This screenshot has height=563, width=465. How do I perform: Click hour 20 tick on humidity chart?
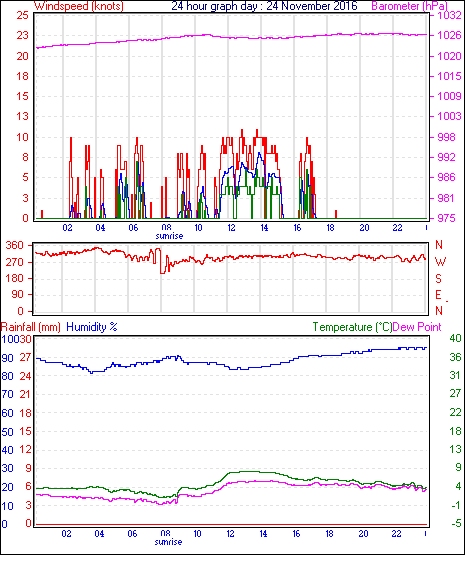[x=363, y=534]
